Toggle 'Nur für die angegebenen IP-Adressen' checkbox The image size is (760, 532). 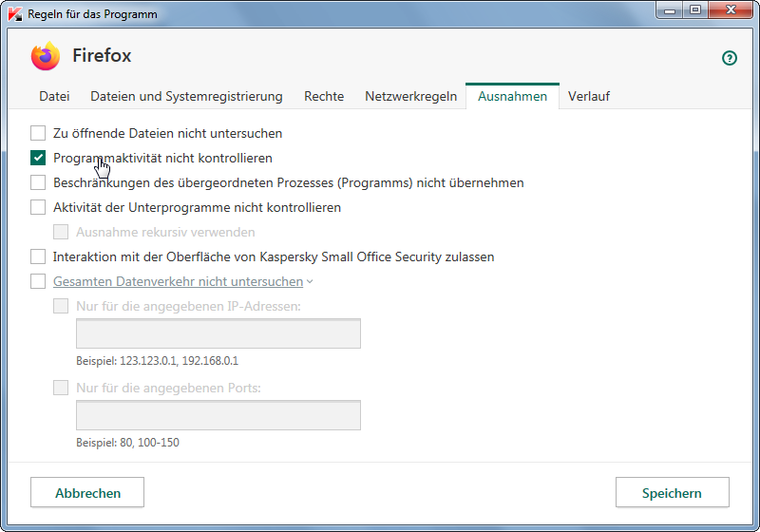click(x=61, y=306)
